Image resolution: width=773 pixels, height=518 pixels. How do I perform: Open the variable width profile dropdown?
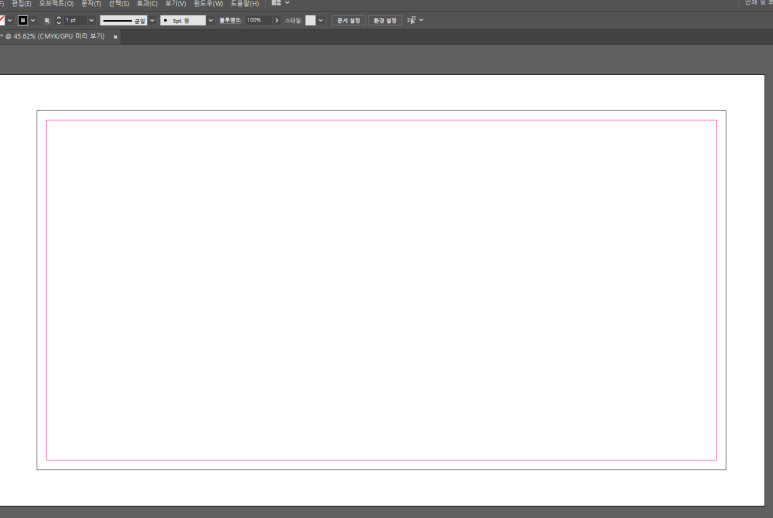[153, 20]
